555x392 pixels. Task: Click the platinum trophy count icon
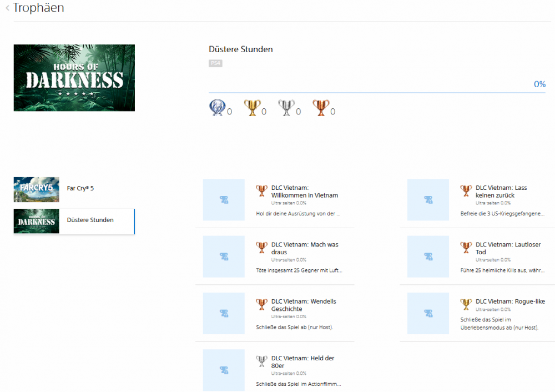coord(217,108)
